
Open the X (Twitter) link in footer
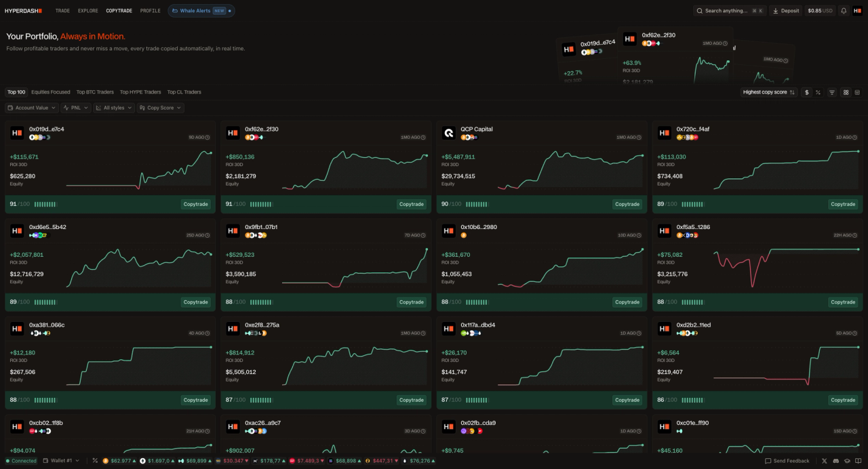coord(825,461)
